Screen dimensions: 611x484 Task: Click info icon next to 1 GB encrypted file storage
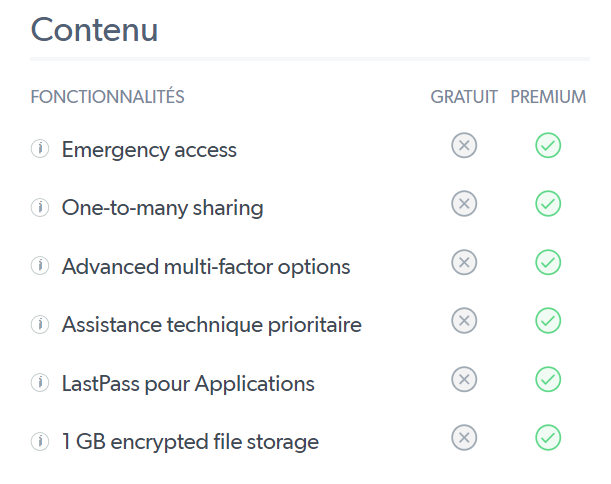pyautogui.click(x=40, y=442)
